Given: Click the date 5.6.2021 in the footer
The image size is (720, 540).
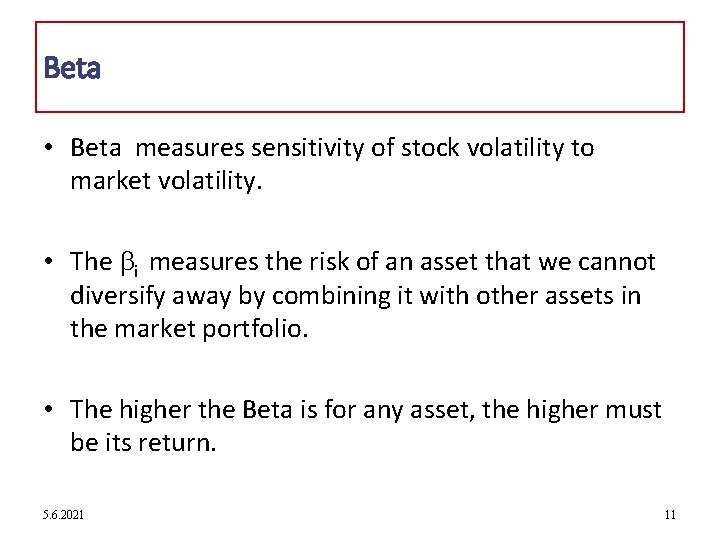Looking at the screenshot, I should tap(64, 514).
